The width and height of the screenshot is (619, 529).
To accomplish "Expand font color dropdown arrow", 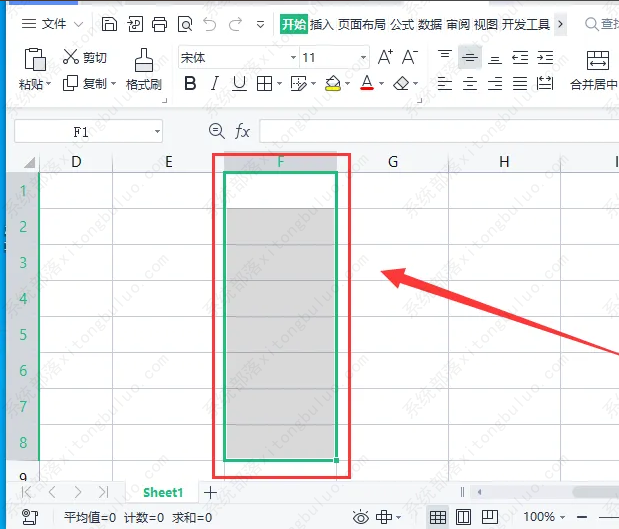I will click(381, 83).
